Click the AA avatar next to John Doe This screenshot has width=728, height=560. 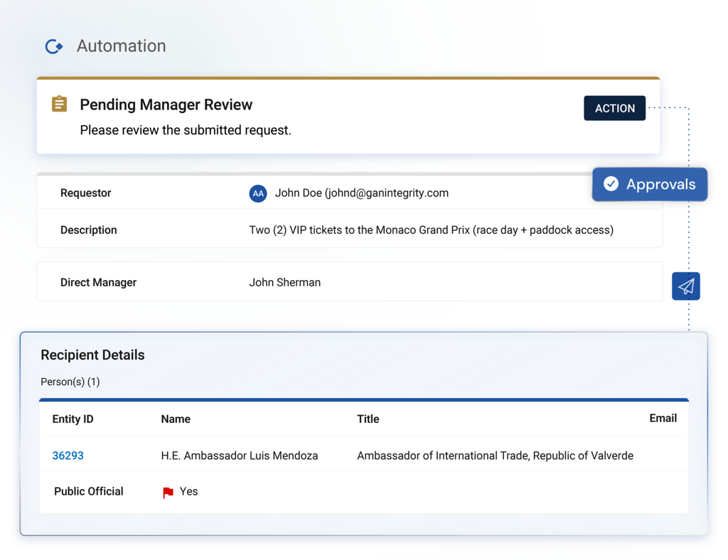coord(258,193)
